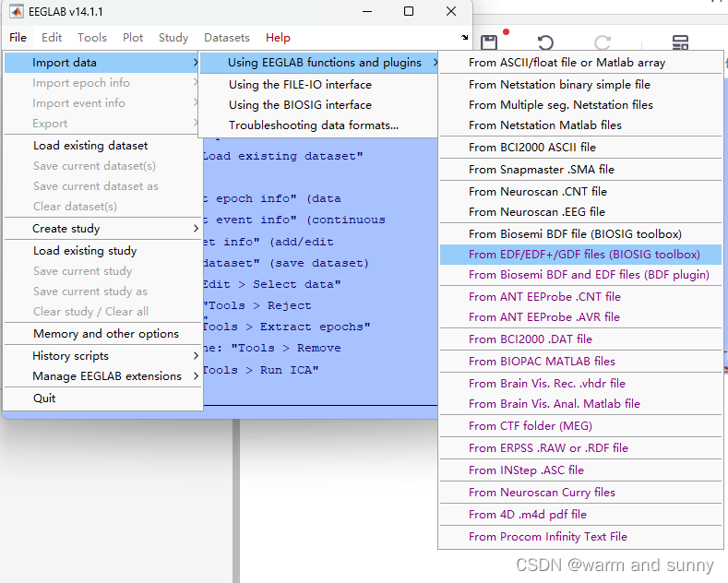This screenshot has width=728, height=583.
Task: Open Memory and other options
Action: tap(103, 334)
